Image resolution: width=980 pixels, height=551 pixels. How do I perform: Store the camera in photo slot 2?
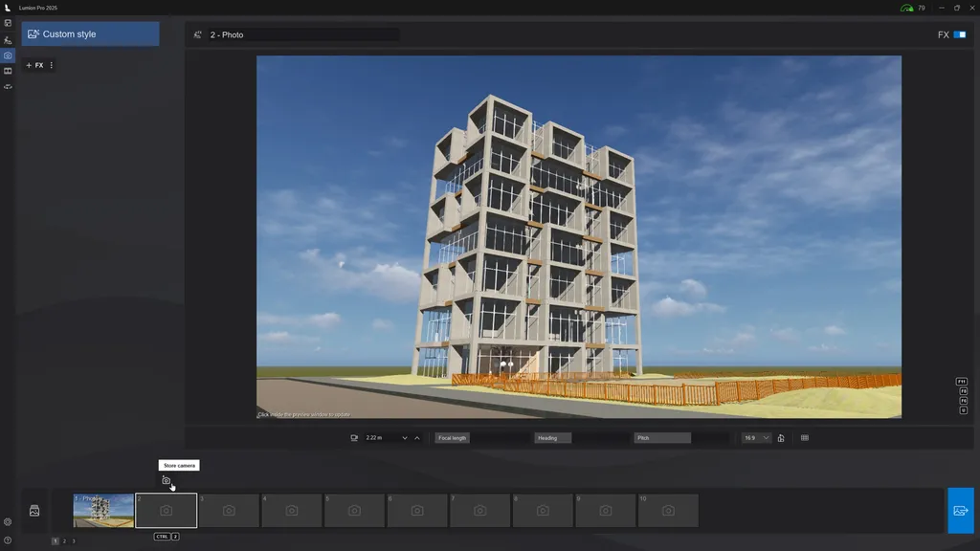[x=167, y=510]
